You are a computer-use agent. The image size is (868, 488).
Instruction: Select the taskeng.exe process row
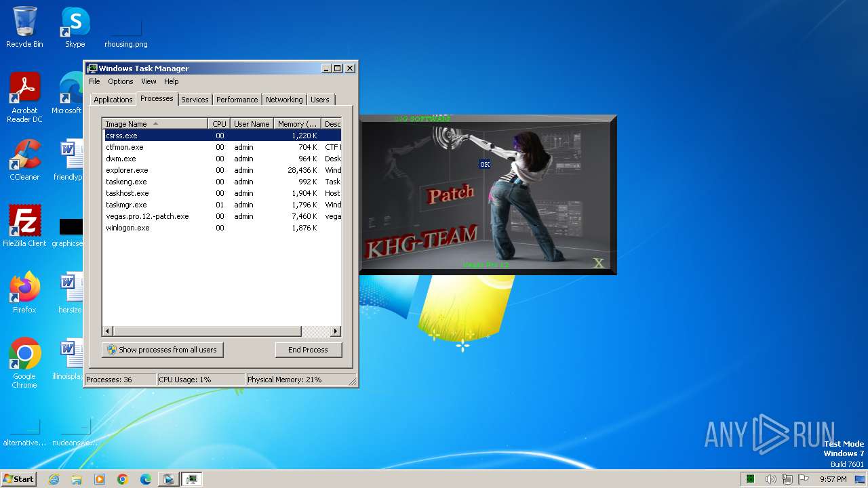pyautogui.click(x=222, y=182)
